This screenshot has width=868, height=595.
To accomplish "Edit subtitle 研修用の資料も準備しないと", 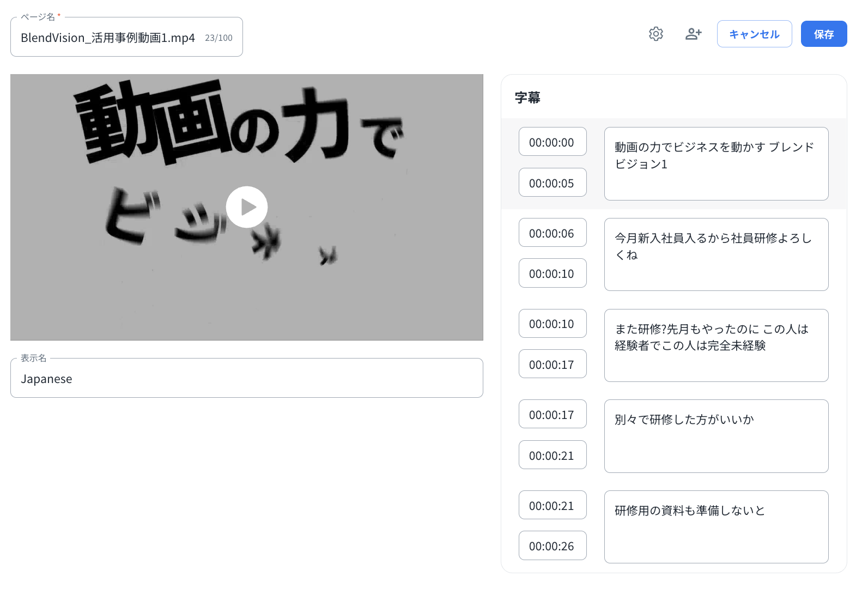I will pos(715,526).
